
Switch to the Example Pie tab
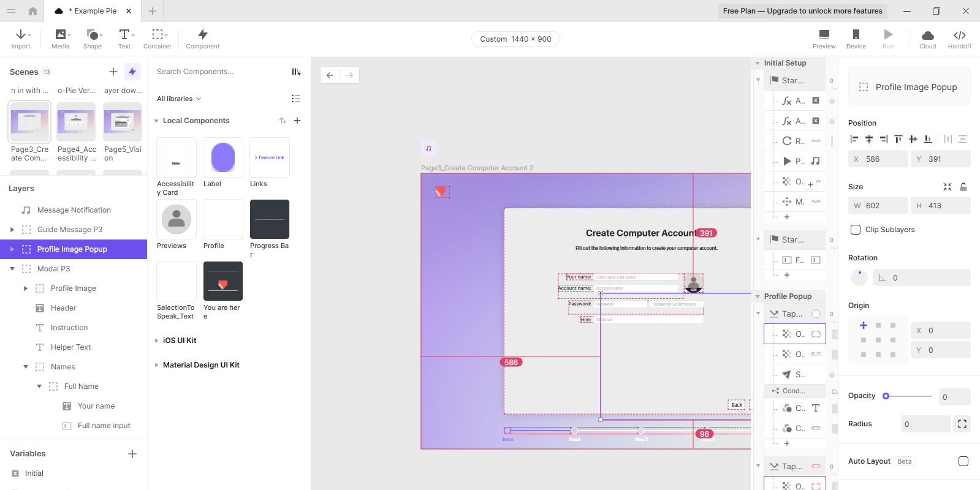point(92,11)
